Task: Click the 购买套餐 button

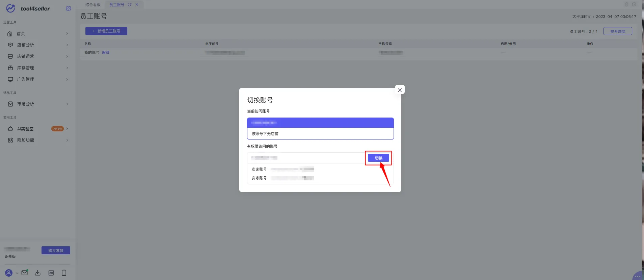Action: (56, 250)
